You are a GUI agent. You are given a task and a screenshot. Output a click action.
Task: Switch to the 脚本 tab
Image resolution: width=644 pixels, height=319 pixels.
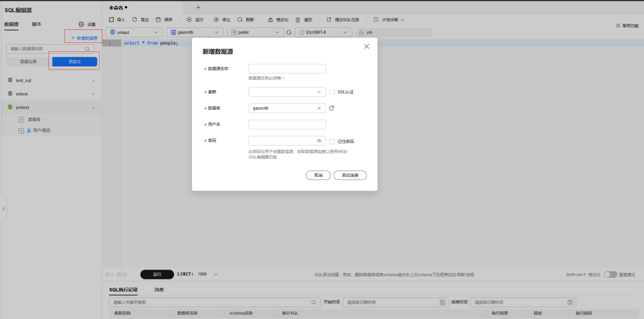click(x=36, y=24)
